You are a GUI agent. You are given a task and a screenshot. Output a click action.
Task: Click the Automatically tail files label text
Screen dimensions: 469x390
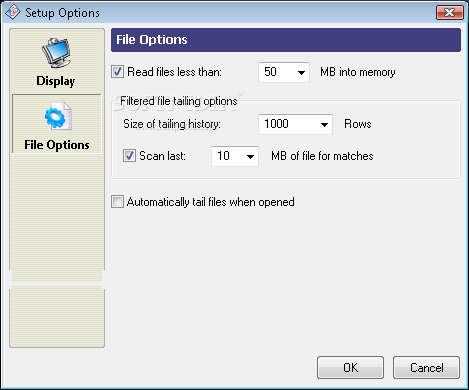tap(211, 202)
